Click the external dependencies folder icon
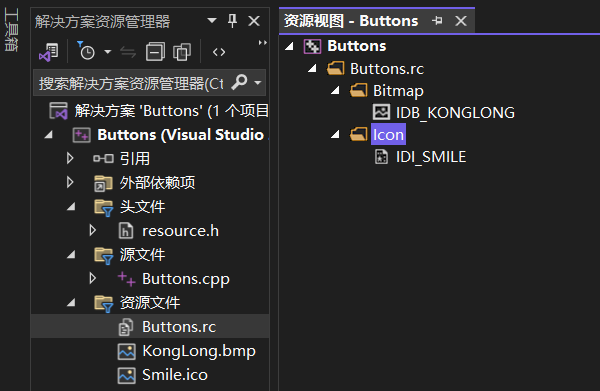Viewport: 600px width, 391px height. point(103,183)
